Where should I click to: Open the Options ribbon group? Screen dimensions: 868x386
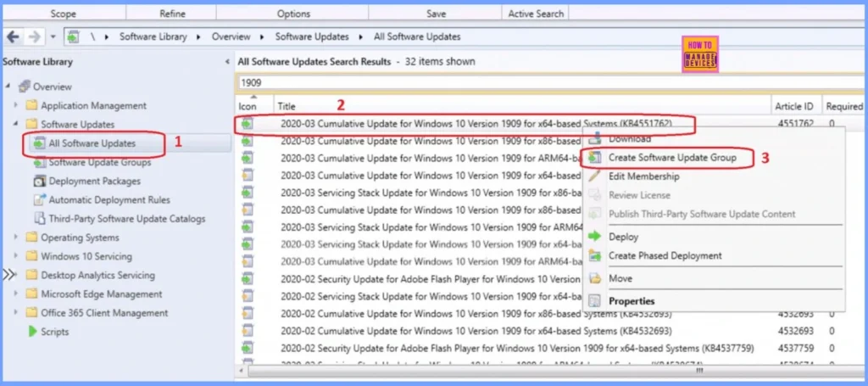(293, 14)
